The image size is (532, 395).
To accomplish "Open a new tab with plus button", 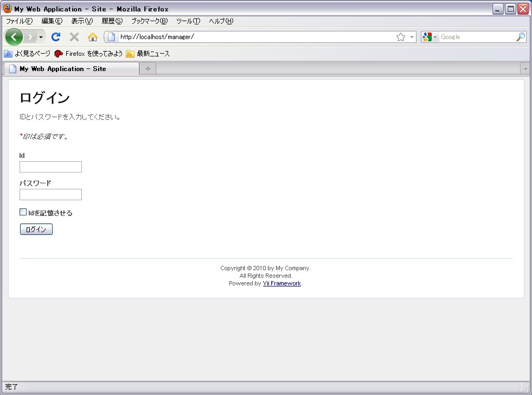I will pos(148,69).
